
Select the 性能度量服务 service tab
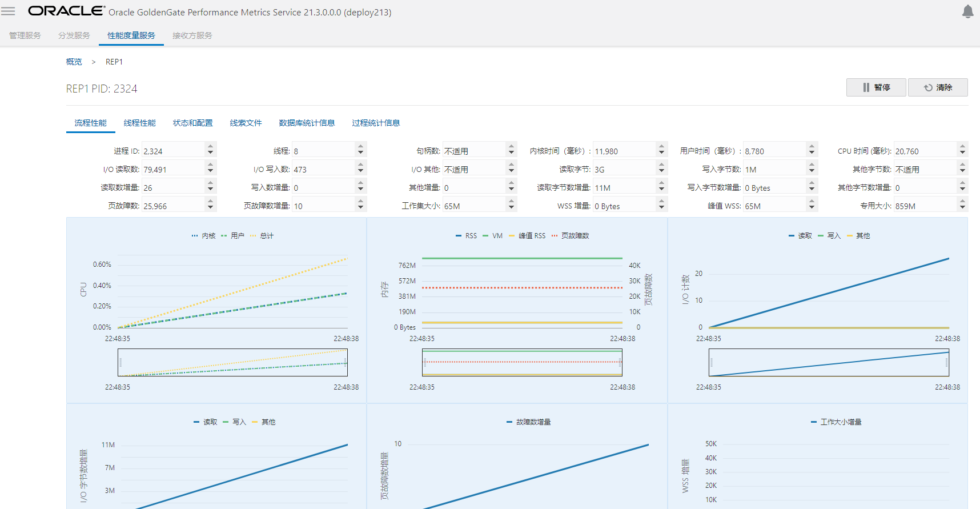[131, 35]
